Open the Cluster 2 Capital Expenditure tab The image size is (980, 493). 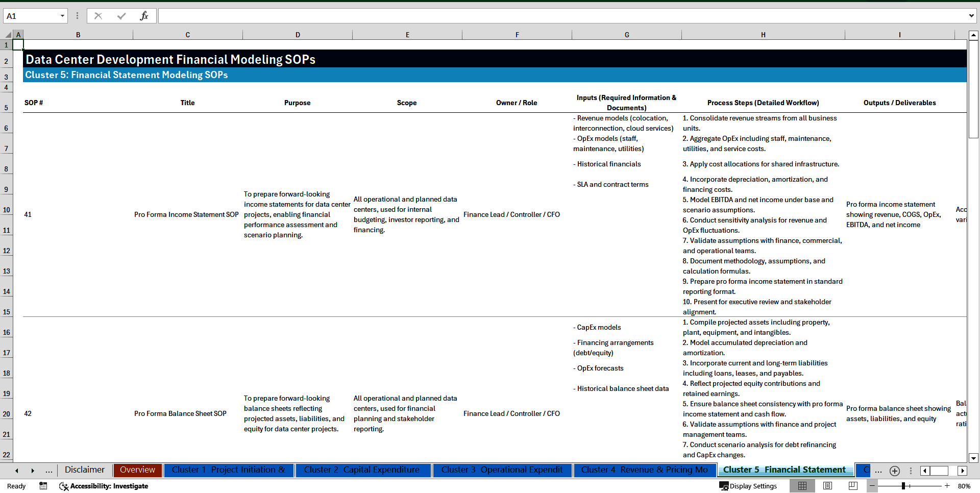(x=362, y=470)
